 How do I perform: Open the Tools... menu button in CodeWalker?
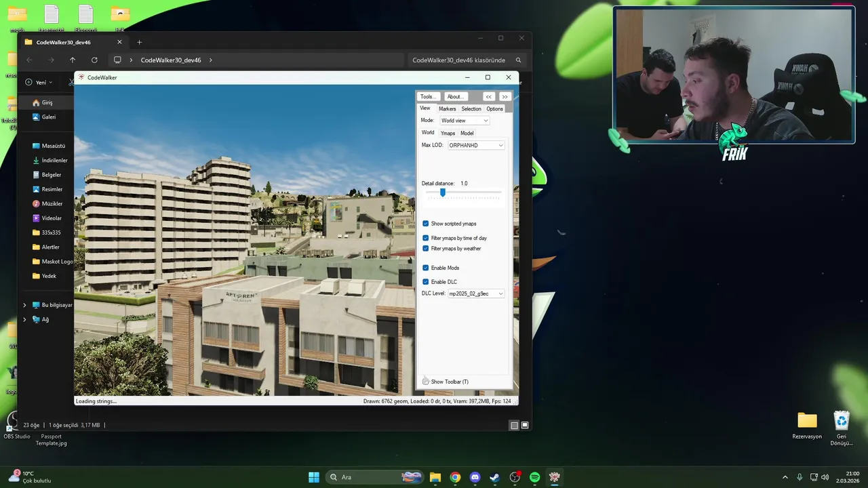click(x=428, y=97)
